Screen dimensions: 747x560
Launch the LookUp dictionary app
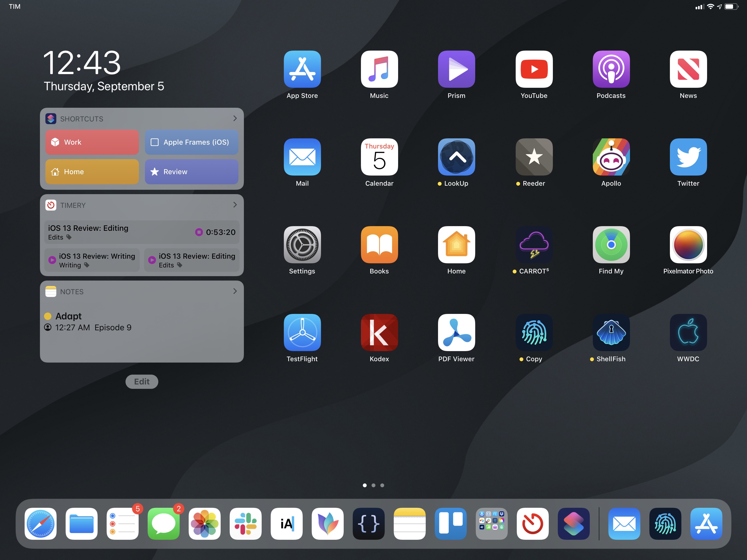(456, 157)
